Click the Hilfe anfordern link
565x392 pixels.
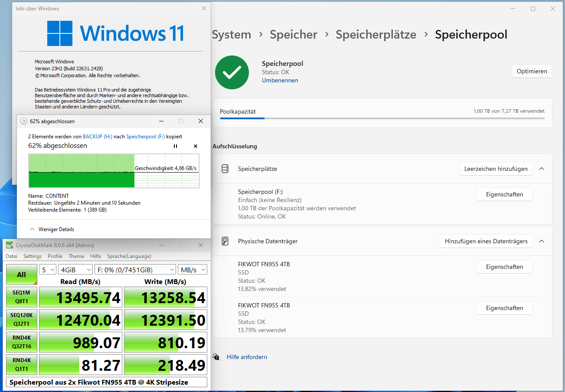pos(247,357)
